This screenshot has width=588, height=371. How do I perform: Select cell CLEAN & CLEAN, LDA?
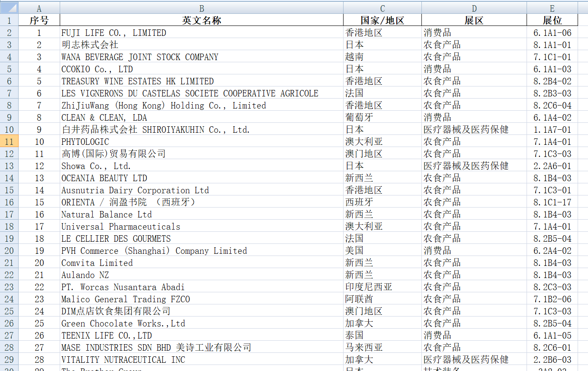coord(202,117)
